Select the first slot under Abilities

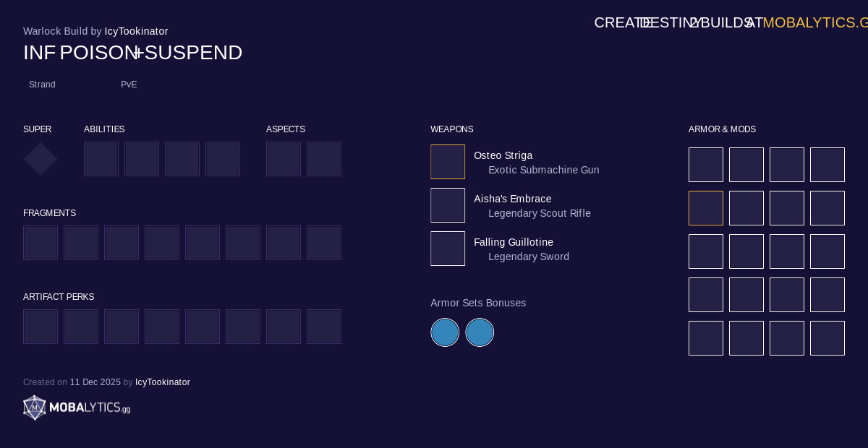(101, 159)
